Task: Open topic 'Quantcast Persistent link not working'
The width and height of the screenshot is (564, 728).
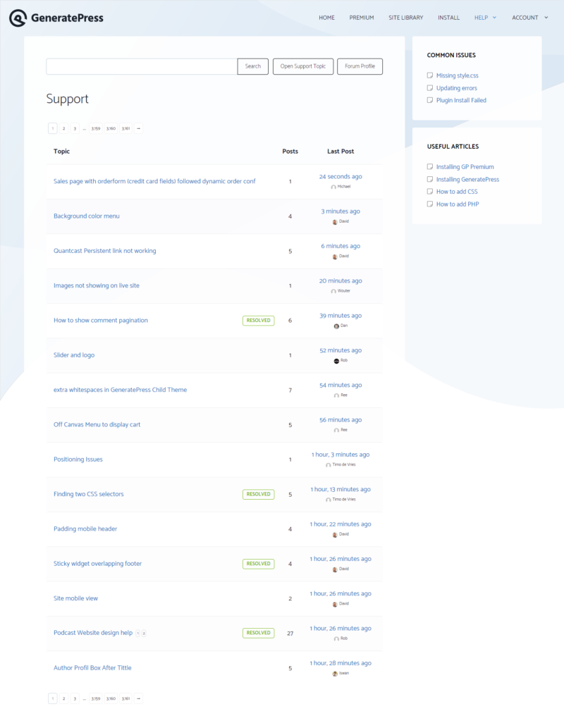Action: click(x=104, y=251)
